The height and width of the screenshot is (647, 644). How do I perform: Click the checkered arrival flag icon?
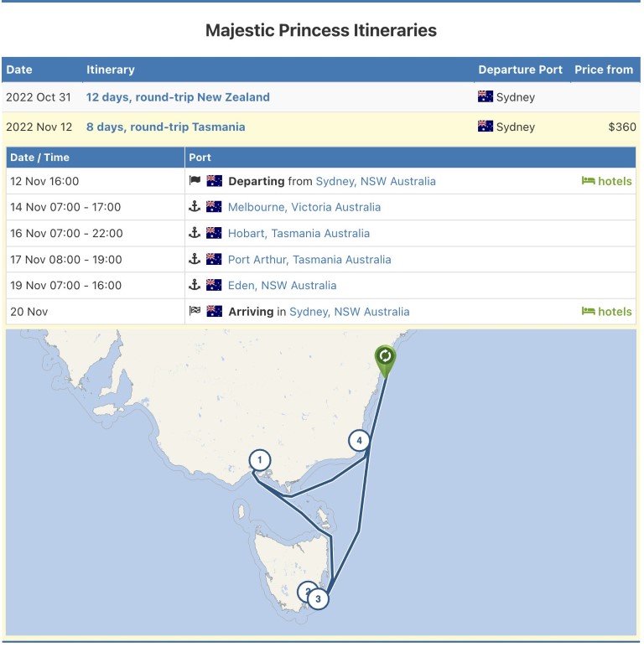[195, 311]
